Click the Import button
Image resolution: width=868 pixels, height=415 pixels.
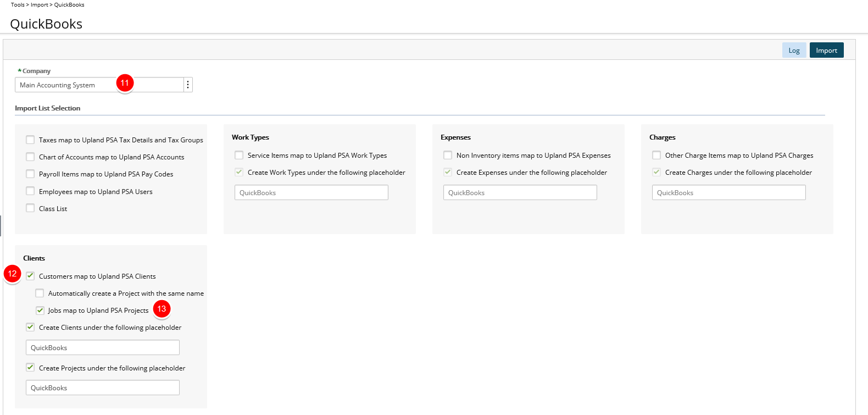(x=826, y=50)
